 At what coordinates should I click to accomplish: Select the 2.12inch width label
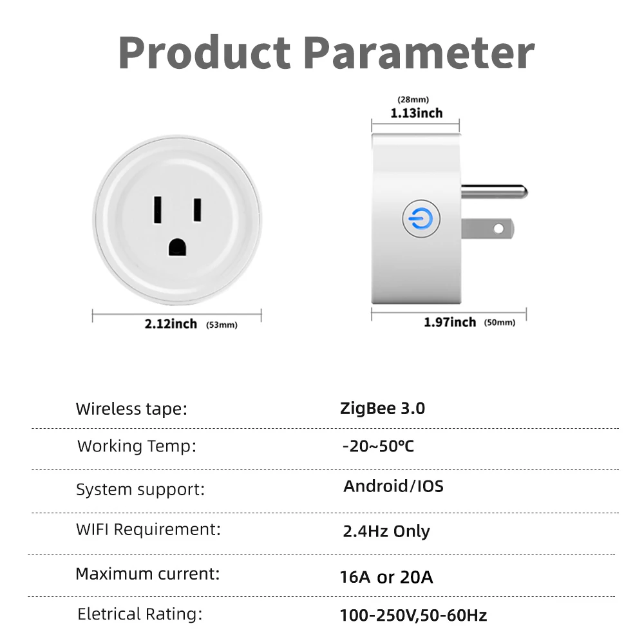tap(171, 324)
